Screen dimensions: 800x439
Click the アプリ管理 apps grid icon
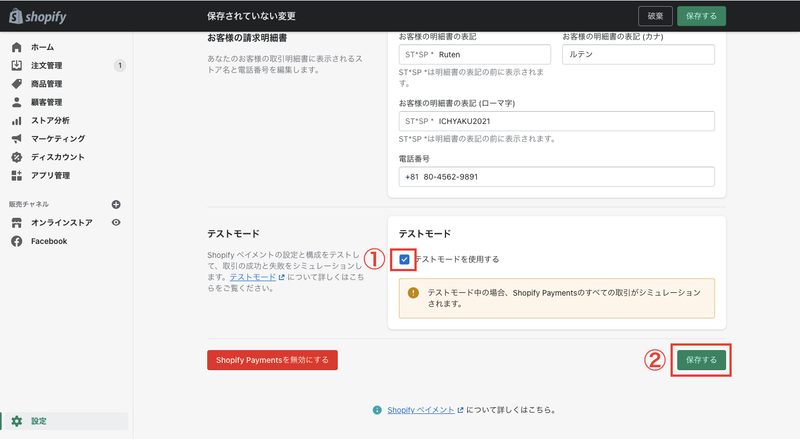(x=16, y=175)
